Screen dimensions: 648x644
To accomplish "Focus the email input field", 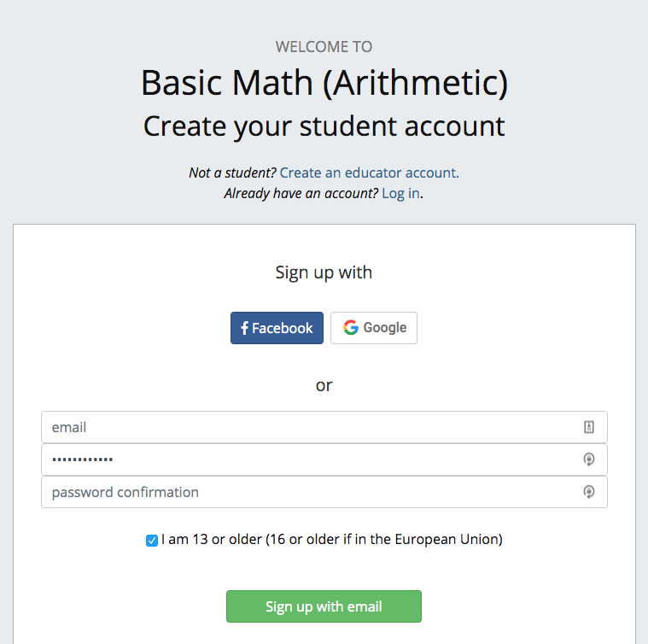I will 324,427.
